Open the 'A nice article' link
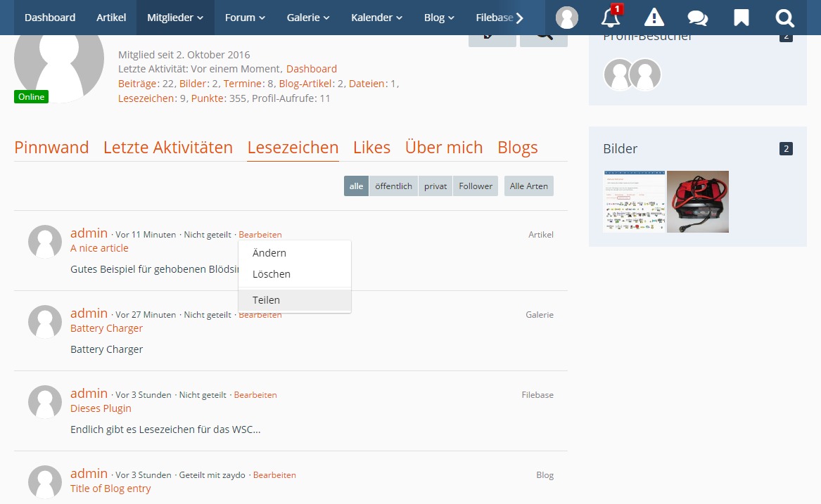Image resolution: width=821 pixels, height=504 pixels. 99,248
